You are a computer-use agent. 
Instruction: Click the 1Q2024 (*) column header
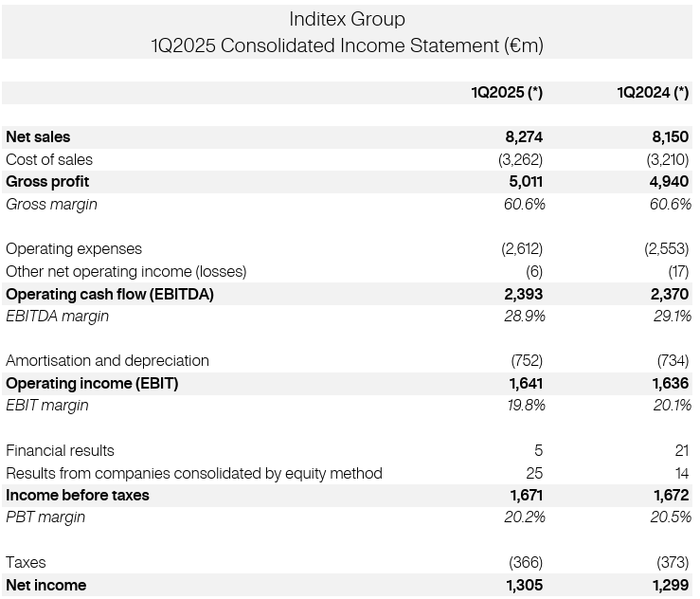pos(653,92)
